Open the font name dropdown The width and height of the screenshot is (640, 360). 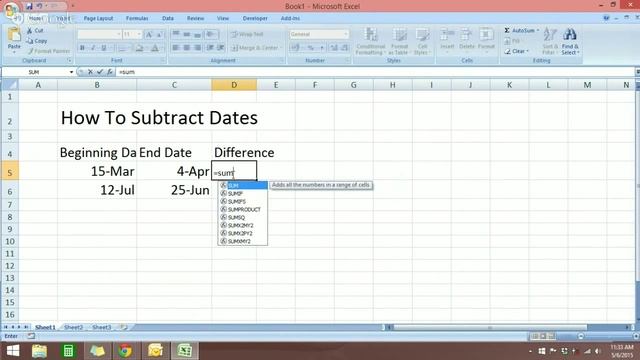coord(119,34)
